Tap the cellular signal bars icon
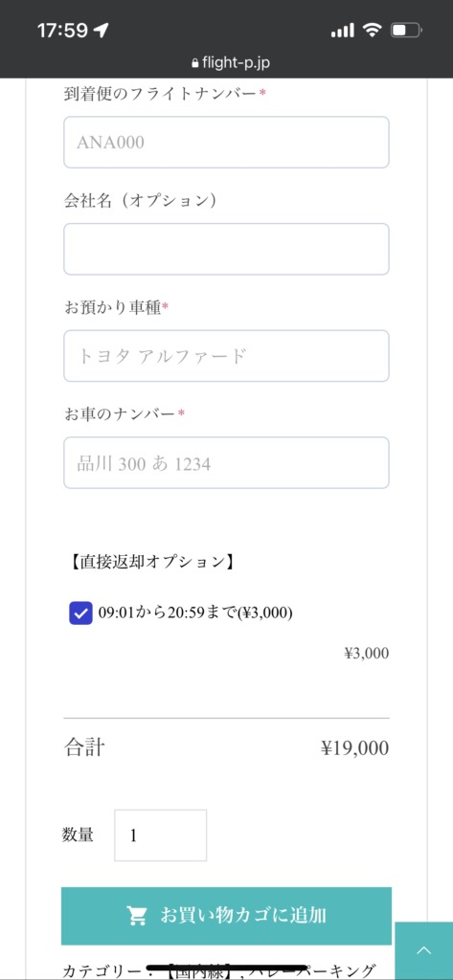Screen dimensions: 453x980 [x=342, y=30]
